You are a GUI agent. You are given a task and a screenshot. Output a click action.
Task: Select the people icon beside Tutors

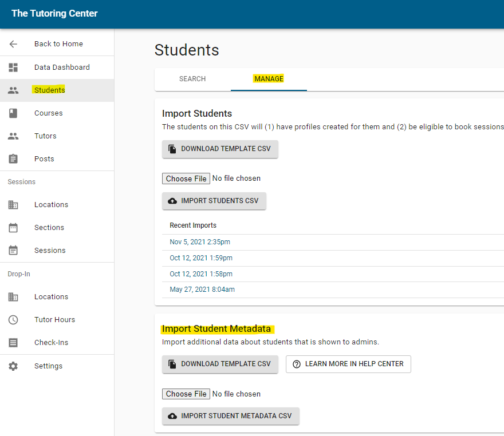pyautogui.click(x=13, y=136)
